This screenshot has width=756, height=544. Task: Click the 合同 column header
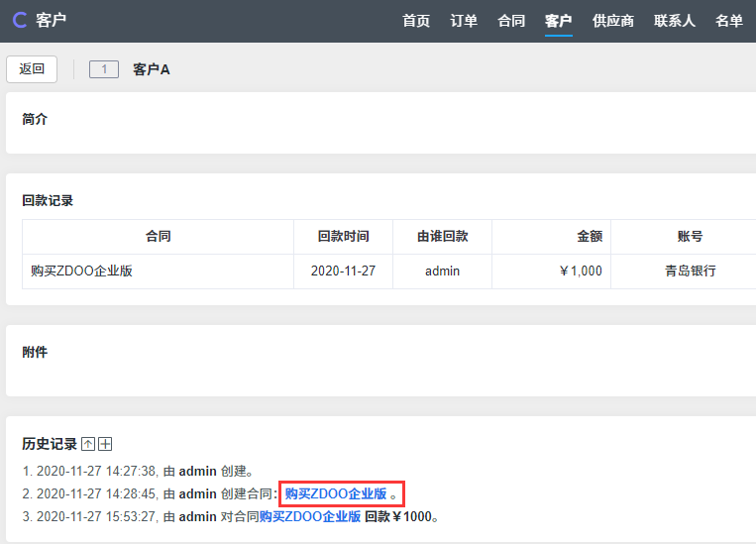pyautogui.click(x=158, y=237)
